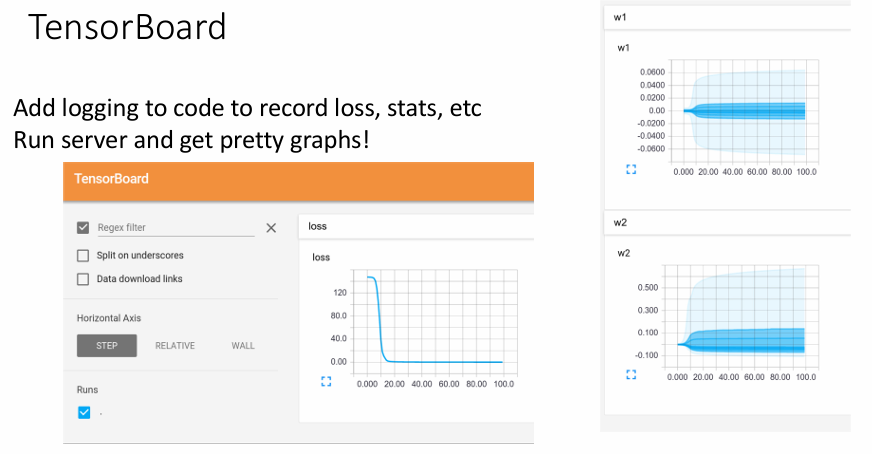Collapse the loss section header
872x454 pixels.
tap(416, 226)
